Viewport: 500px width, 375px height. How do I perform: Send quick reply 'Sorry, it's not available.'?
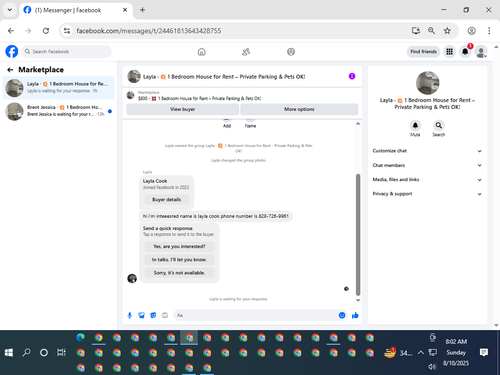(179, 273)
